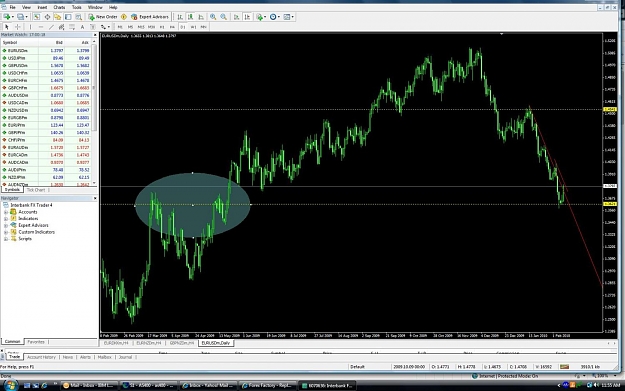Toggle the Auto Scroll chart icon

pos(237,17)
